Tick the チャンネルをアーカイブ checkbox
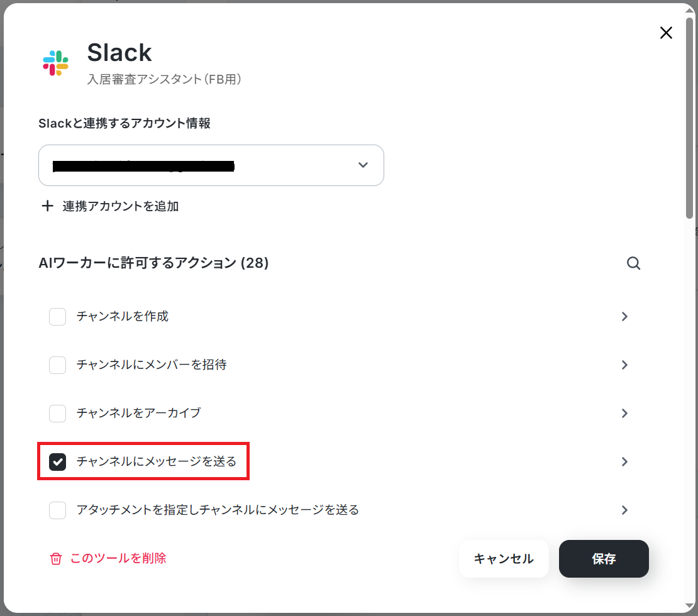Viewport: 698px width, 616px height. pyautogui.click(x=57, y=414)
